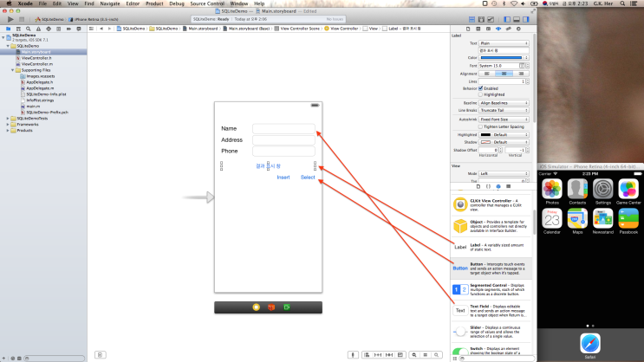Open the Breakpoint navigator icon
This screenshot has width=644, height=362.
[x=68, y=29]
